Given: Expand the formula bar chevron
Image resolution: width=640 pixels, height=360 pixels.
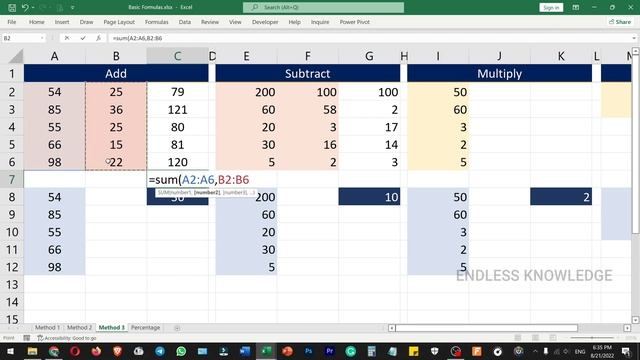Looking at the screenshot, I should click(x=634, y=38).
